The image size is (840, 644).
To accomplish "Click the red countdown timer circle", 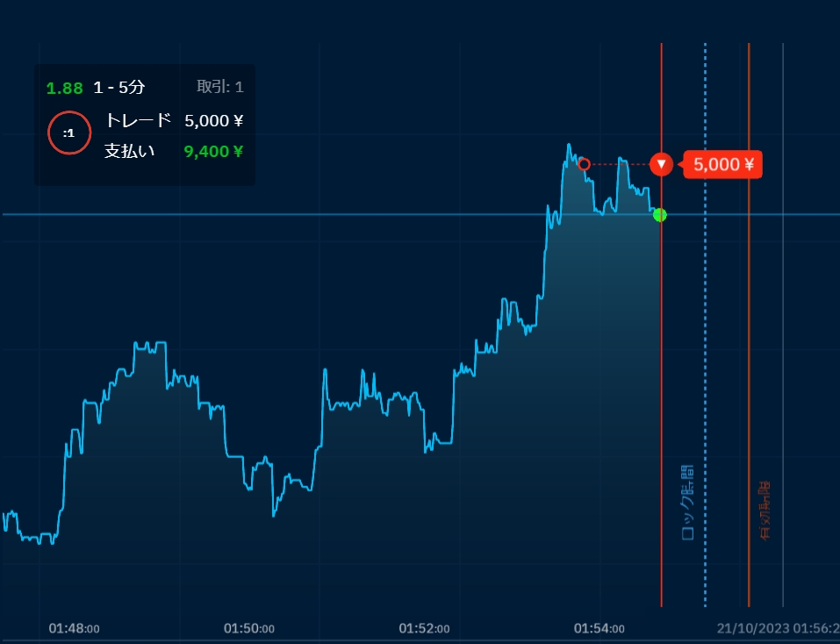I will pyautogui.click(x=69, y=132).
